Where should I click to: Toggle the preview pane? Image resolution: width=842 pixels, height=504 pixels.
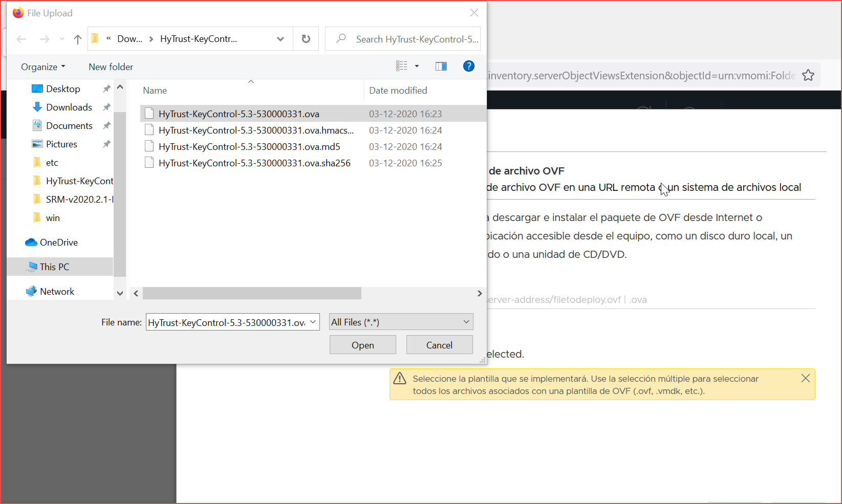[441, 66]
